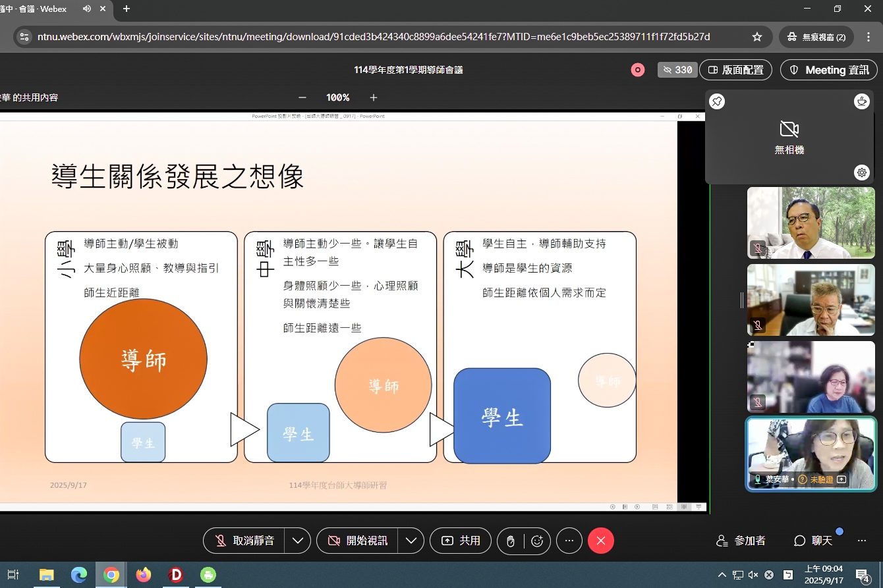The width and height of the screenshot is (883, 588).
Task: Click the 無痕視窗 (2) incognito button
Action: point(816,37)
